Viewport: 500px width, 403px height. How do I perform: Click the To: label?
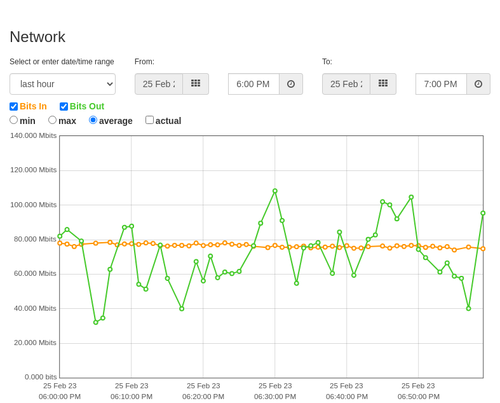[x=327, y=62]
